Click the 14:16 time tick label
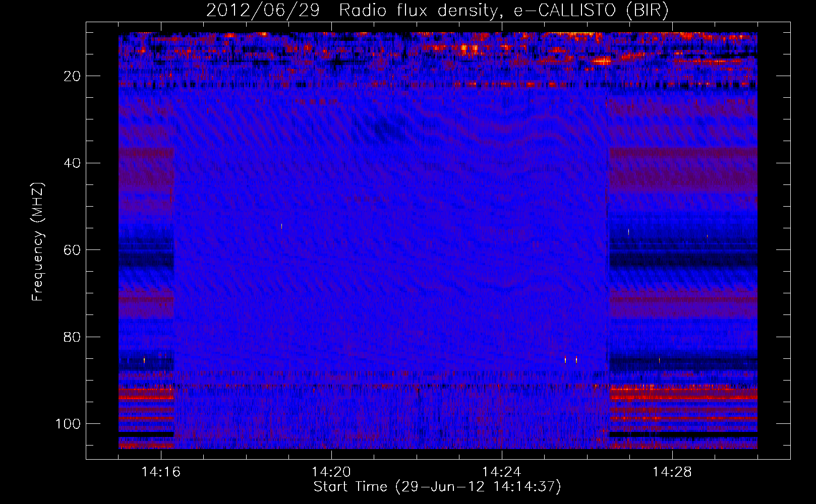 coord(161,472)
